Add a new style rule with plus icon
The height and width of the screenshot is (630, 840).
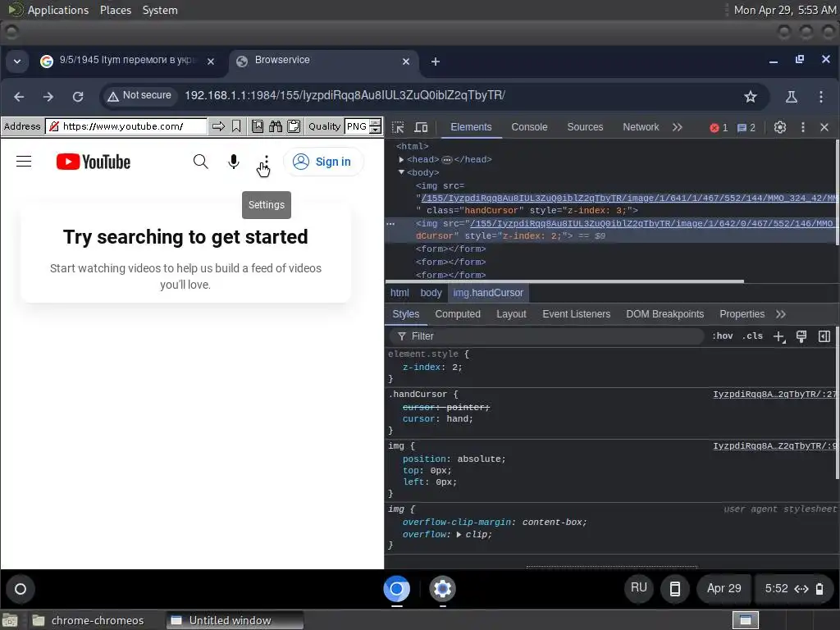779,336
